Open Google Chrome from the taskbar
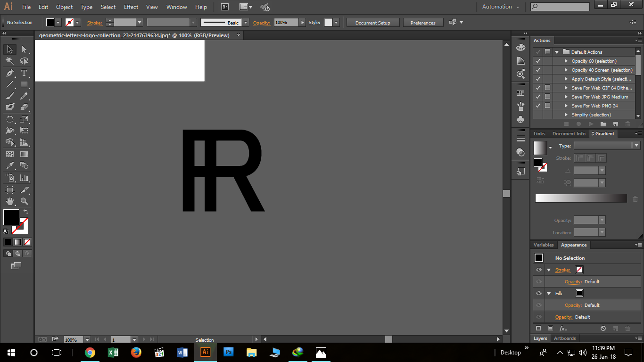Image resolution: width=644 pixels, height=362 pixels. point(90,353)
